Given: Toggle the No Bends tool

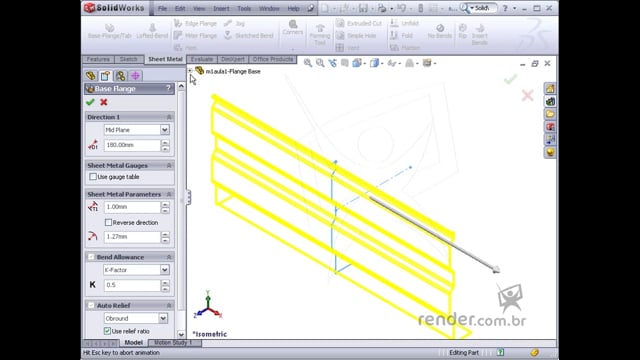Looking at the screenshot, I should (x=440, y=31).
